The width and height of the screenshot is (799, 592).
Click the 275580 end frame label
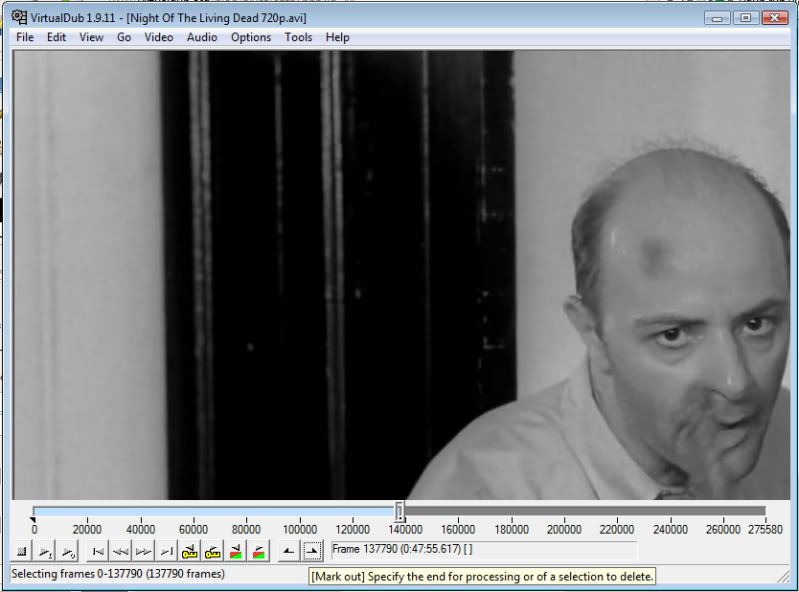tap(765, 529)
